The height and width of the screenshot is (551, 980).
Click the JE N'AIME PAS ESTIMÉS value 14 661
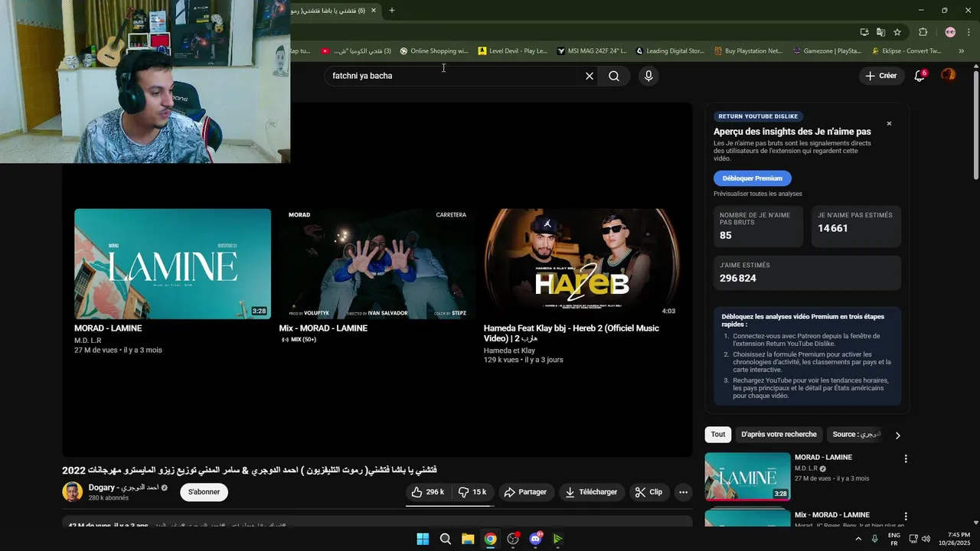[x=833, y=228]
